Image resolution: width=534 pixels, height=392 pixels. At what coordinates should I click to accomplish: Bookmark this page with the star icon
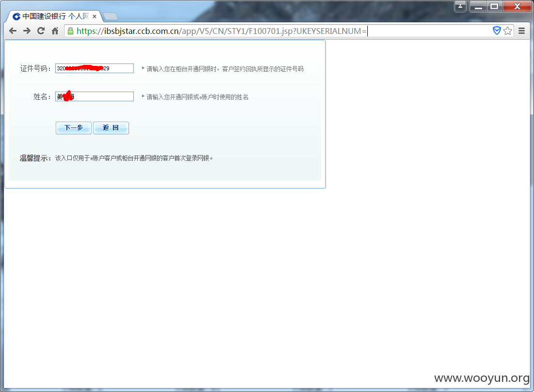[x=508, y=31]
